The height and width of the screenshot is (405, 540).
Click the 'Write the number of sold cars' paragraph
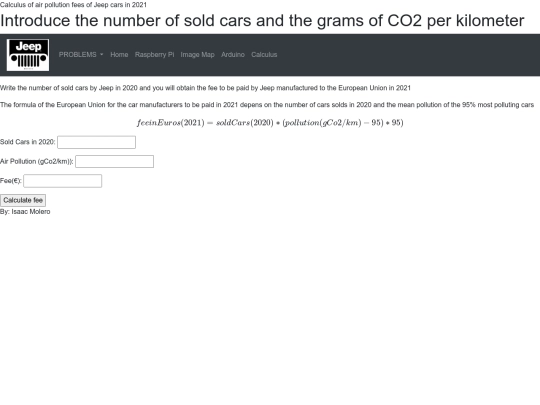(205, 88)
